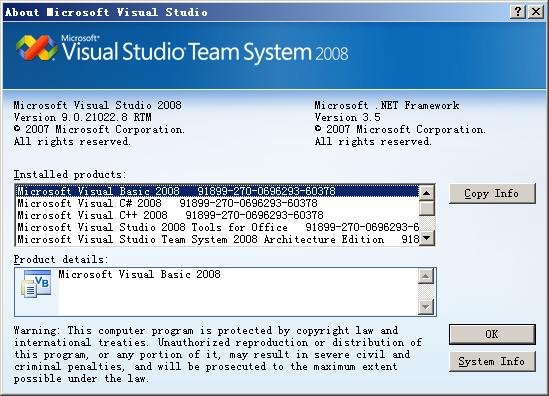549x396 pixels.
Task: Select Visual Studio 2008 Tools for Office
Action: (217, 227)
